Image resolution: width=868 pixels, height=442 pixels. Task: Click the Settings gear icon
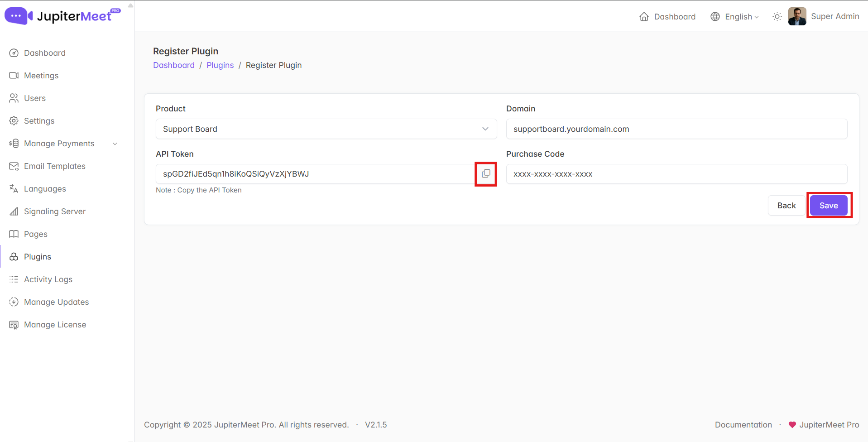(14, 121)
